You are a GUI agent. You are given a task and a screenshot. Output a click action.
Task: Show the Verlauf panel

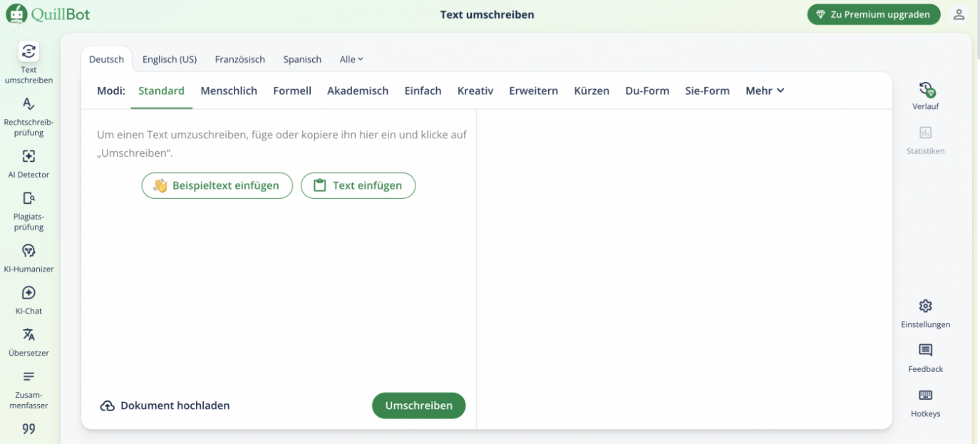point(925,94)
